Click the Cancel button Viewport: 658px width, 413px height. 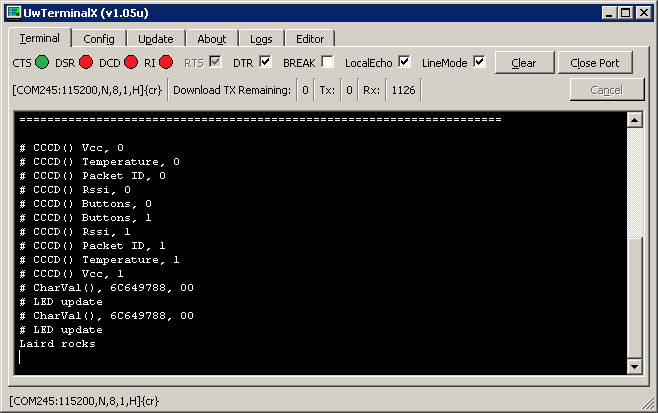tap(606, 90)
